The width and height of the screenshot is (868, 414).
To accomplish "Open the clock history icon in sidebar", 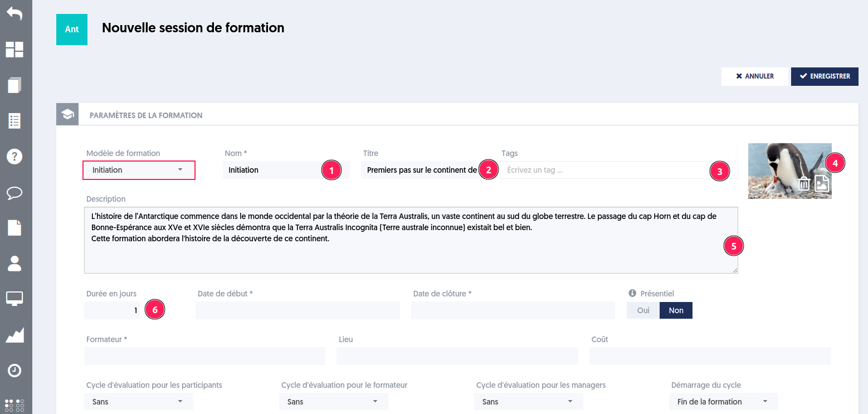I will click(x=14, y=371).
